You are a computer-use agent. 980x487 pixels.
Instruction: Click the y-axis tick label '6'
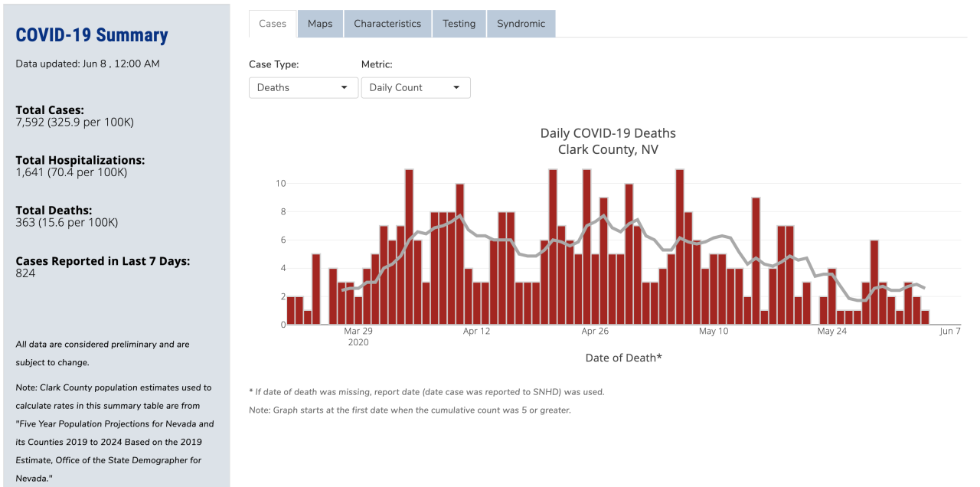pos(283,240)
